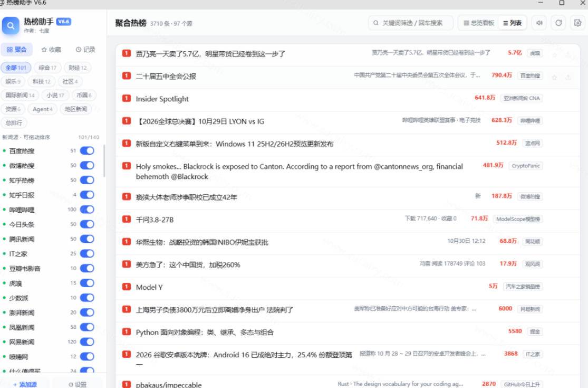
Task: Toggle the 知乎热榜 source switch
Action: [x=87, y=180]
